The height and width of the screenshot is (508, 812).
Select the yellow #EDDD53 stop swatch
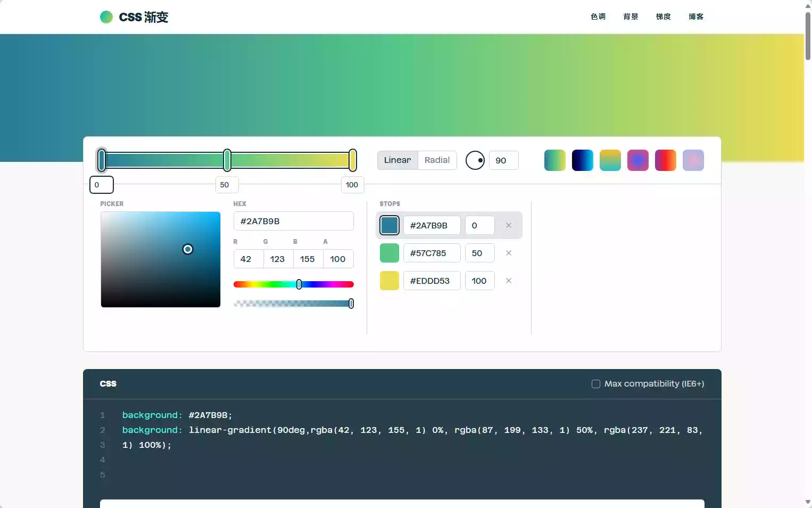point(390,281)
